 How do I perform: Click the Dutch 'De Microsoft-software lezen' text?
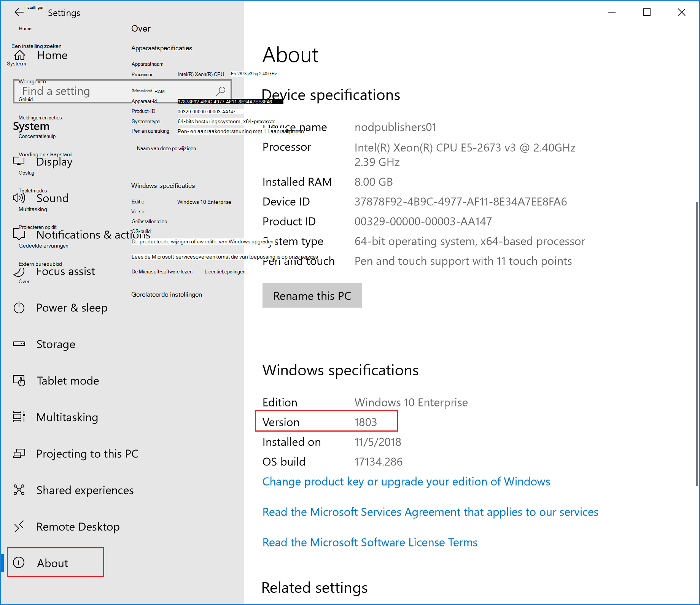tap(162, 272)
